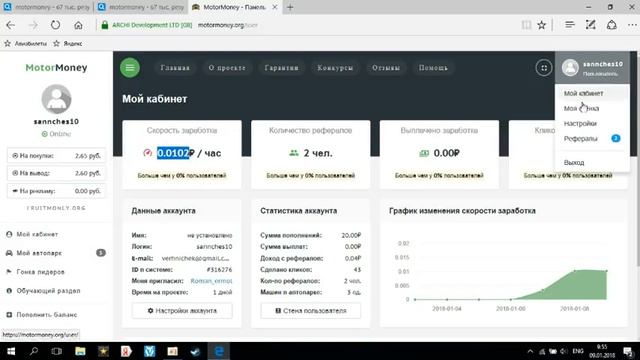Open the Конкурсы page
Image resolution: width=640 pixels, height=360 pixels.
coord(335,68)
